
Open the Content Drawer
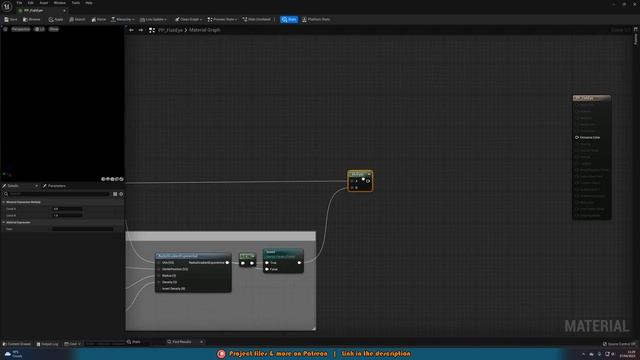pyautogui.click(x=17, y=344)
